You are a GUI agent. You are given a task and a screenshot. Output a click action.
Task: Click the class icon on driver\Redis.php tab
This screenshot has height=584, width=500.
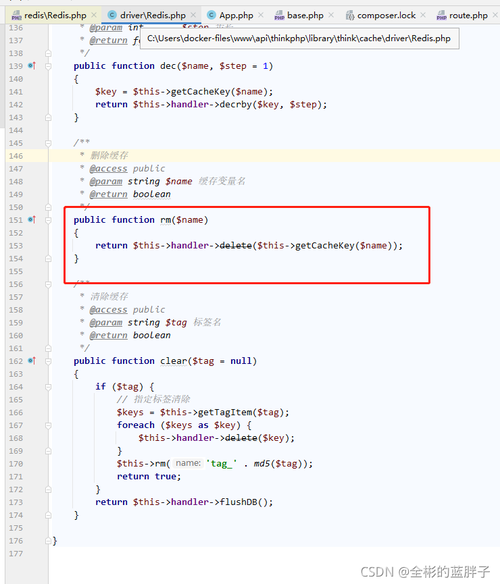[112, 15]
